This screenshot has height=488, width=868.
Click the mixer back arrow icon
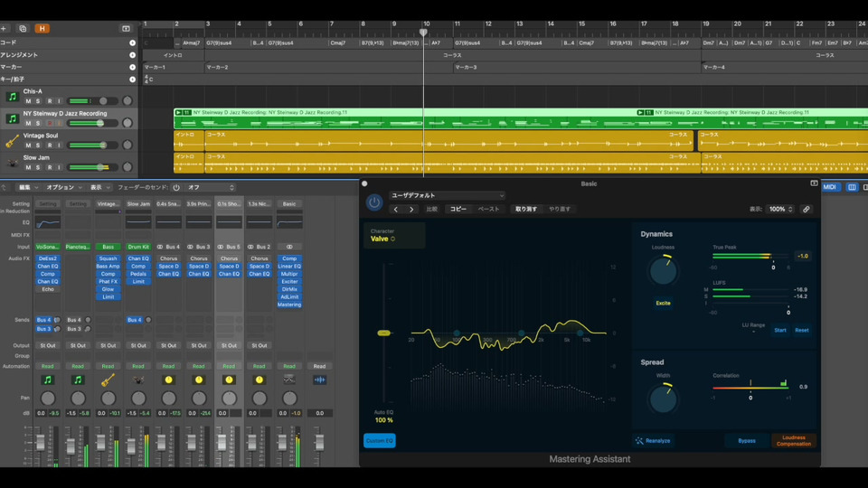coord(5,187)
